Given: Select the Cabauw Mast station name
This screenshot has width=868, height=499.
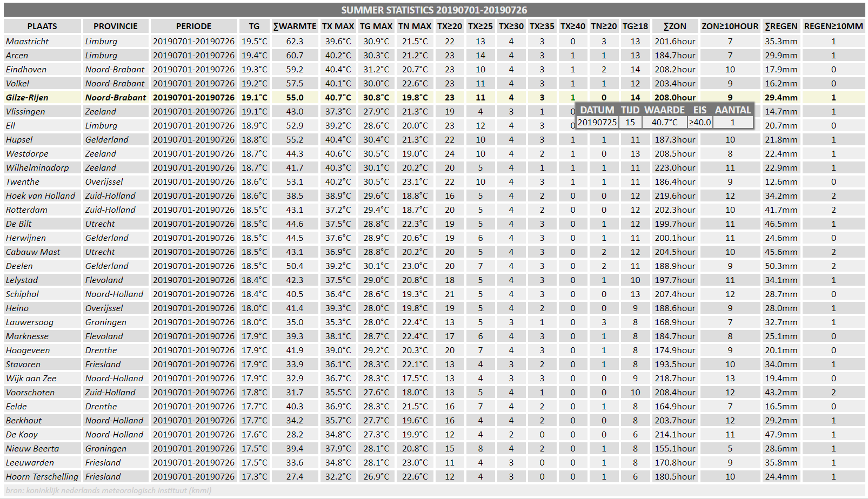Looking at the screenshot, I should click(x=33, y=252).
